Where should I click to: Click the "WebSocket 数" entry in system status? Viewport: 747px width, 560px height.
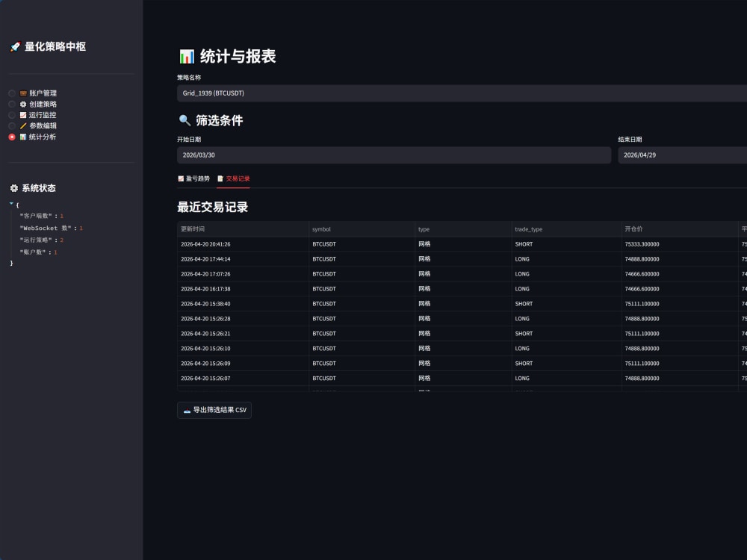click(x=51, y=228)
